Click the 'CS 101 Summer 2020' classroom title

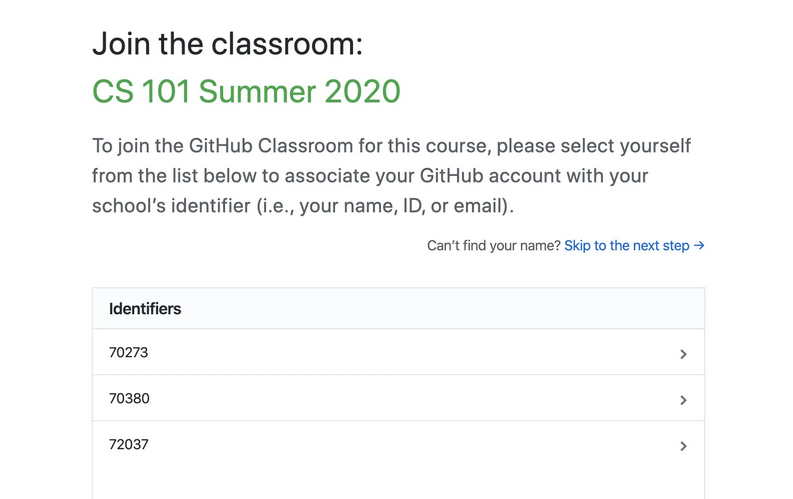(x=246, y=91)
